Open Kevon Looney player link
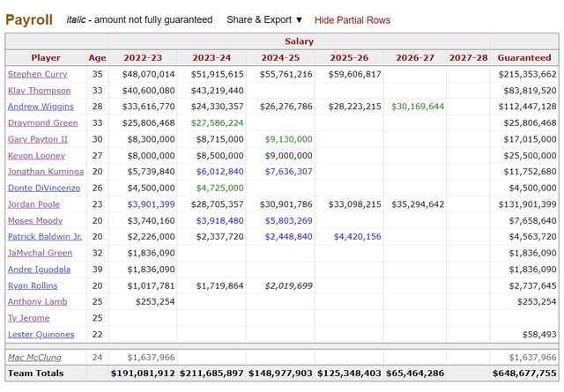Image resolution: width=564 pixels, height=392 pixels. pyautogui.click(x=36, y=156)
